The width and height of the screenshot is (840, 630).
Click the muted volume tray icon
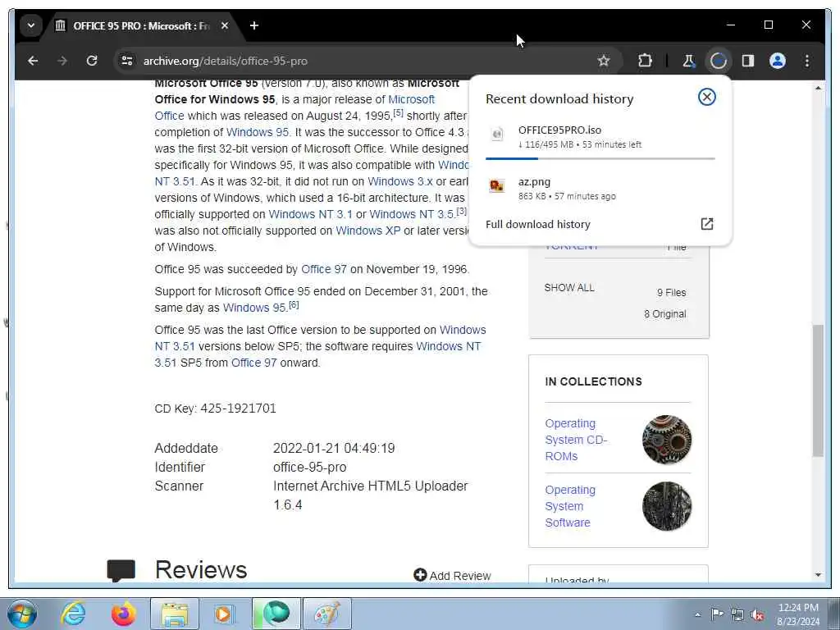(757, 614)
